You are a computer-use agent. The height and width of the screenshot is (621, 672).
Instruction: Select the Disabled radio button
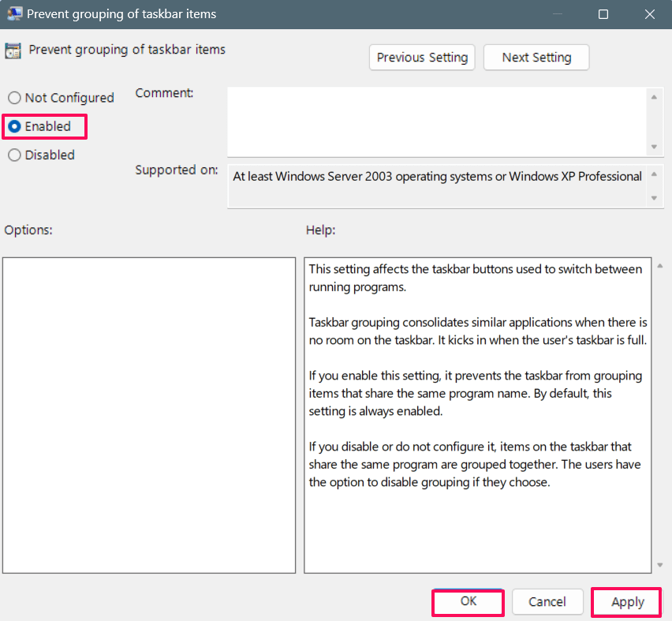point(42,155)
